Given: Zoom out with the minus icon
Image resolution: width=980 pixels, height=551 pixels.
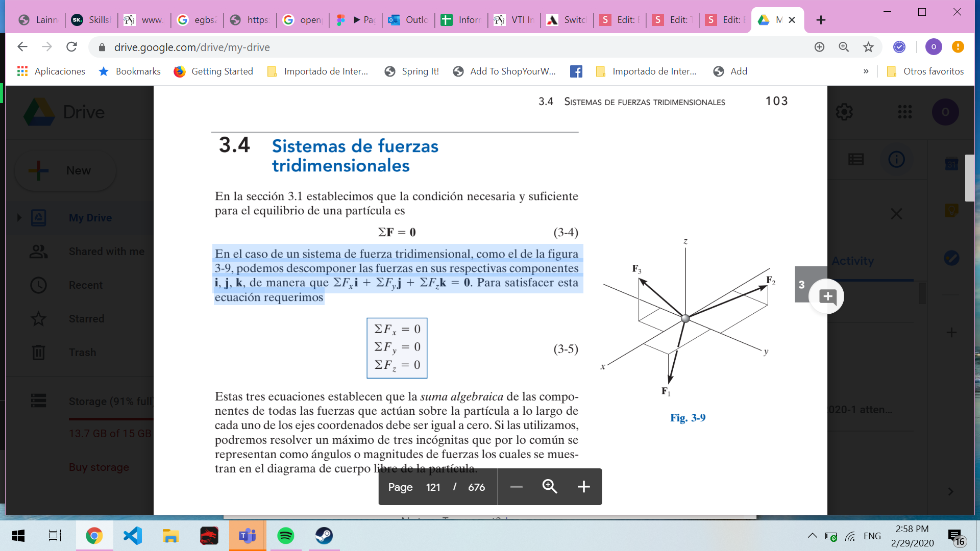Looking at the screenshot, I should tap(516, 487).
